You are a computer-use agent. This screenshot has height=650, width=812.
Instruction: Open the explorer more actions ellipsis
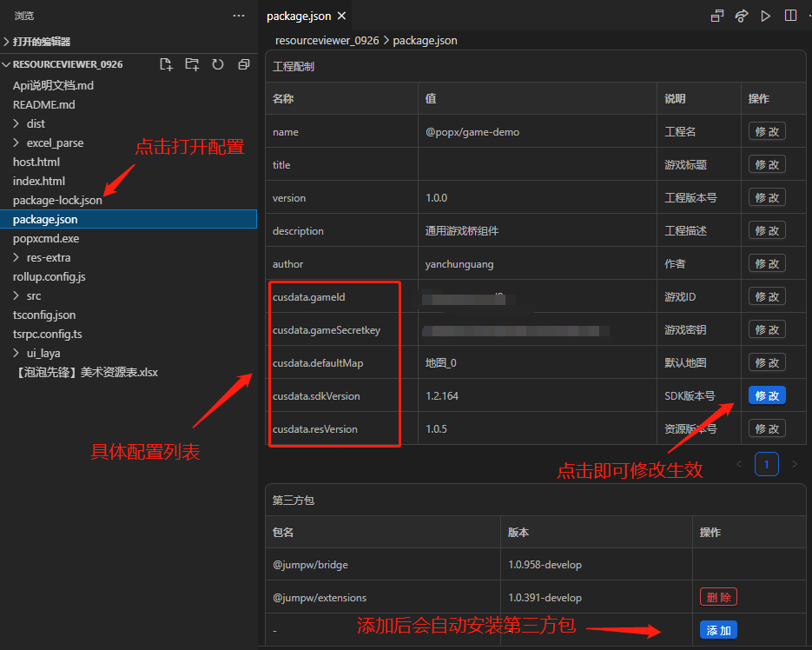239,16
